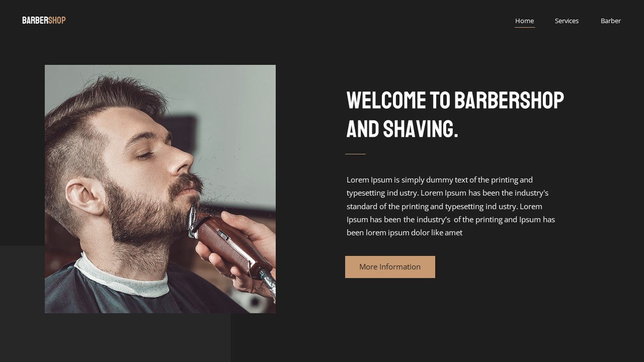Click the BARBERSHOP logo

click(x=44, y=20)
